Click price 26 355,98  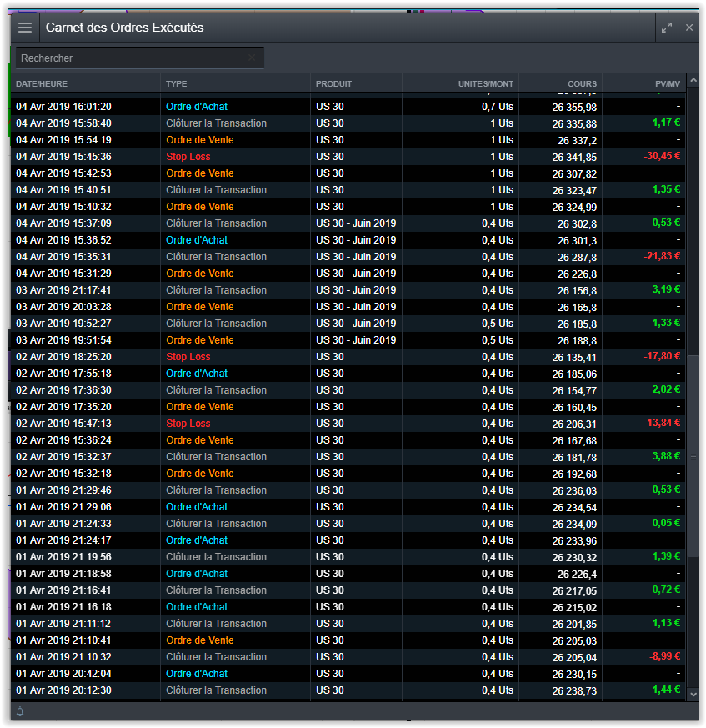pos(574,108)
